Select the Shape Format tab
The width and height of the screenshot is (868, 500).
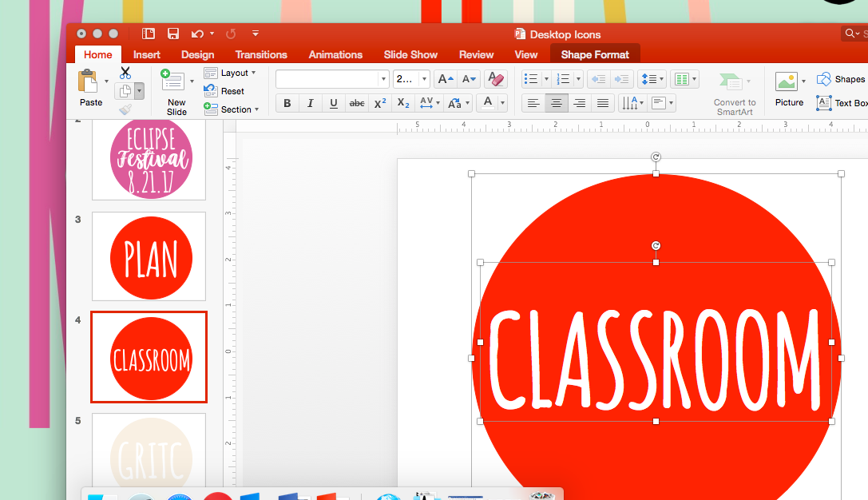coord(595,54)
